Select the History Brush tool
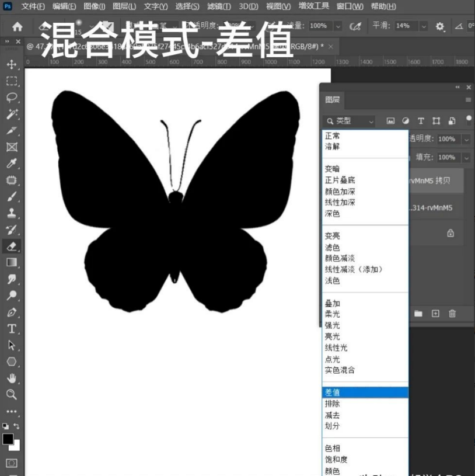Viewport: 475px width, 476px height. pos(12,230)
